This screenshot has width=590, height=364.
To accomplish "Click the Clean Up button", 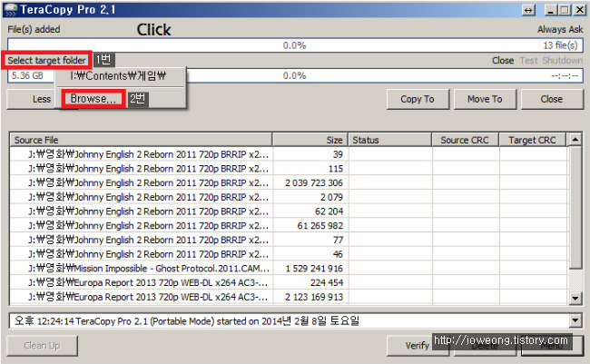I will pyautogui.click(x=42, y=346).
